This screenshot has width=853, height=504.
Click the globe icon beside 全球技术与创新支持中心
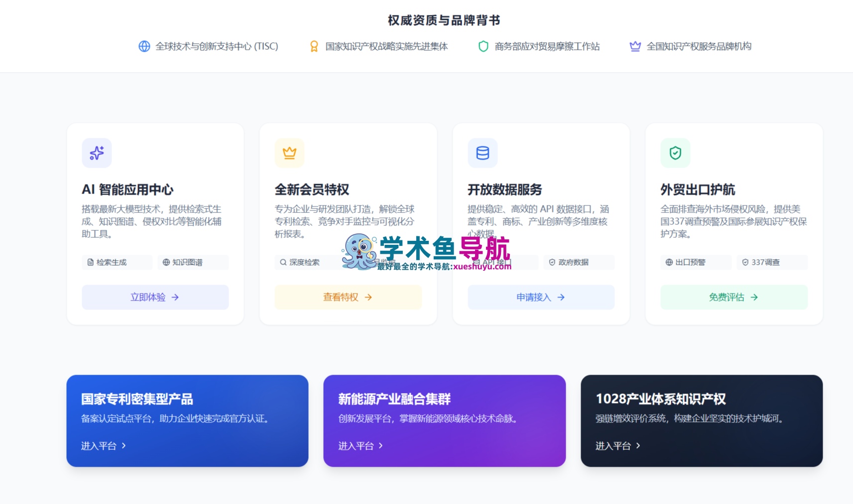pyautogui.click(x=144, y=46)
